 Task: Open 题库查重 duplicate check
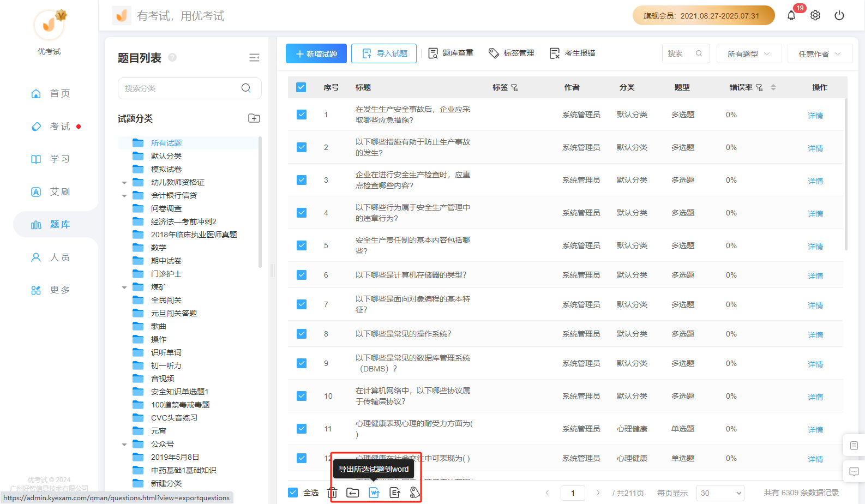pyautogui.click(x=451, y=53)
